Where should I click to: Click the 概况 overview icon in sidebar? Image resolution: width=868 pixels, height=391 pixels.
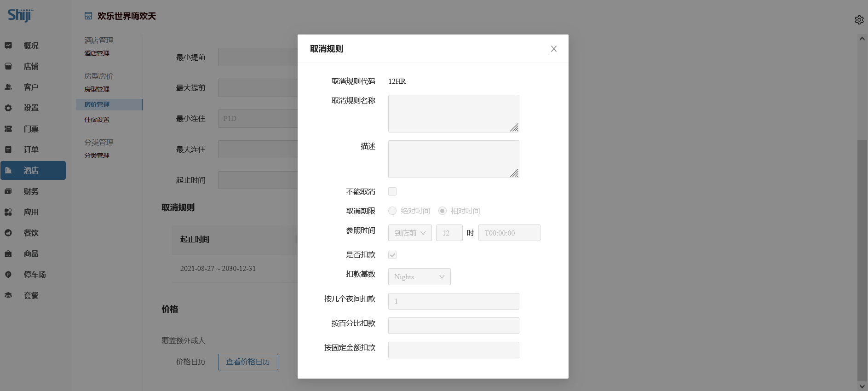(8, 46)
